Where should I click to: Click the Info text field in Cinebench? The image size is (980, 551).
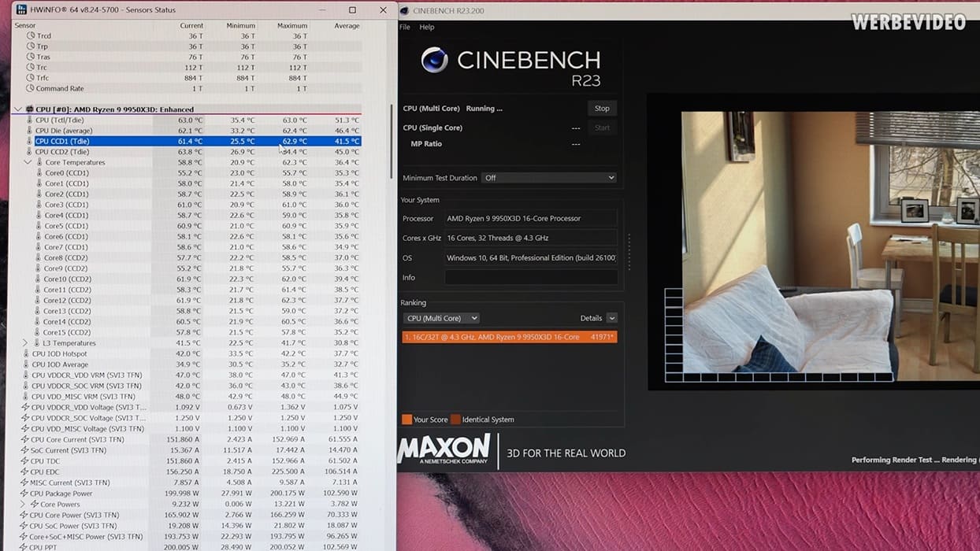click(531, 277)
